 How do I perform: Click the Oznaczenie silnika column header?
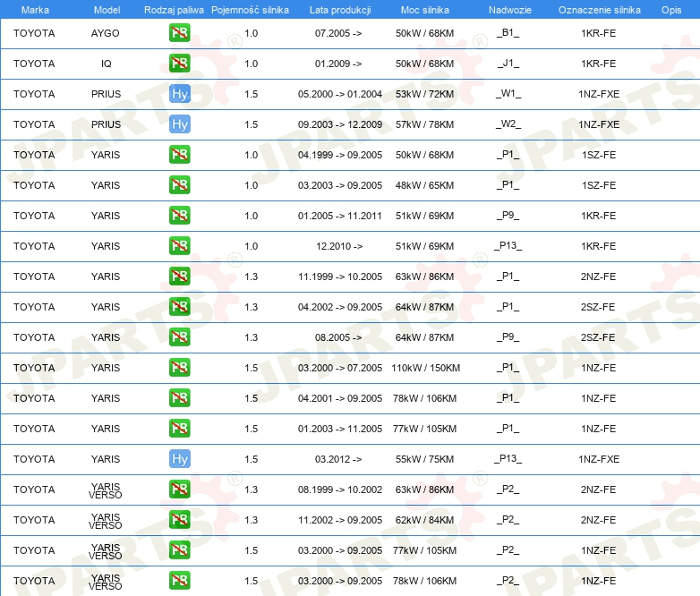(600, 10)
